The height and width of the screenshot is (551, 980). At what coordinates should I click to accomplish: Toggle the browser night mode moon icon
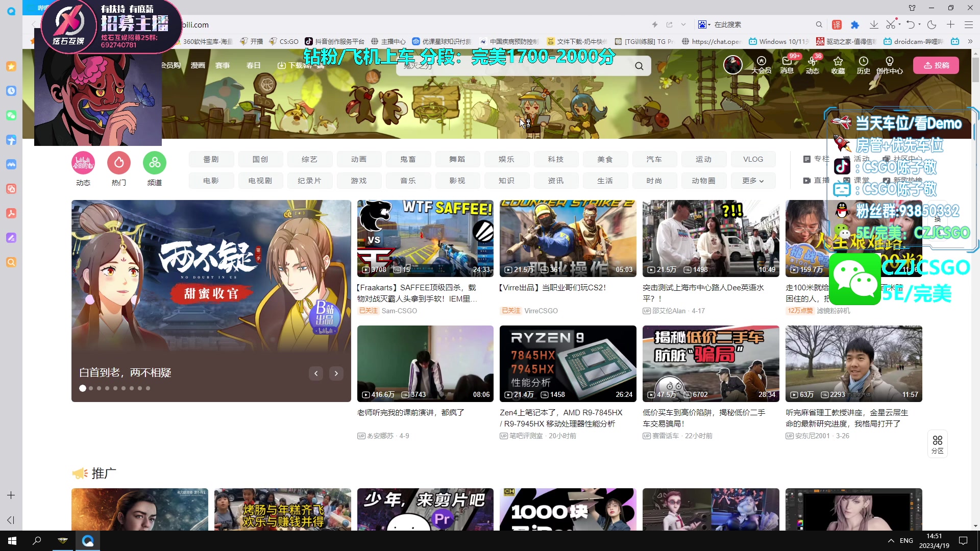932,24
